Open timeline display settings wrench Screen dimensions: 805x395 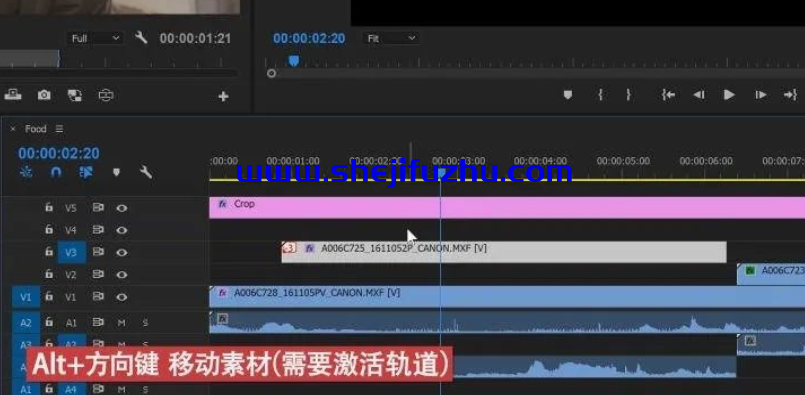coord(146,172)
